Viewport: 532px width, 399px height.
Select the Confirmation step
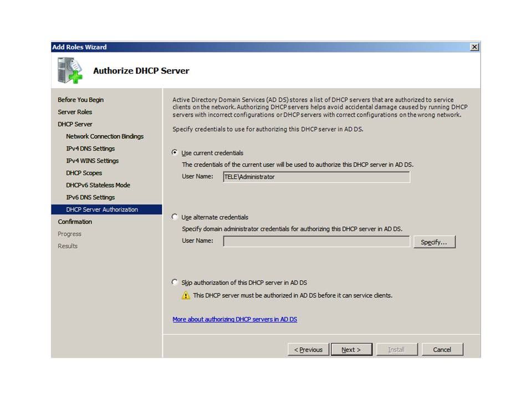75,222
